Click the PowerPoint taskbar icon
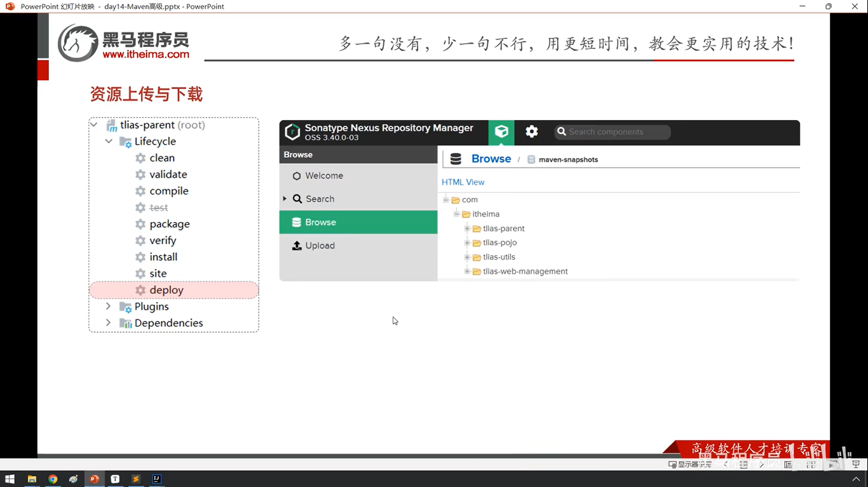Screen dimensions: 868x487 coord(94,479)
